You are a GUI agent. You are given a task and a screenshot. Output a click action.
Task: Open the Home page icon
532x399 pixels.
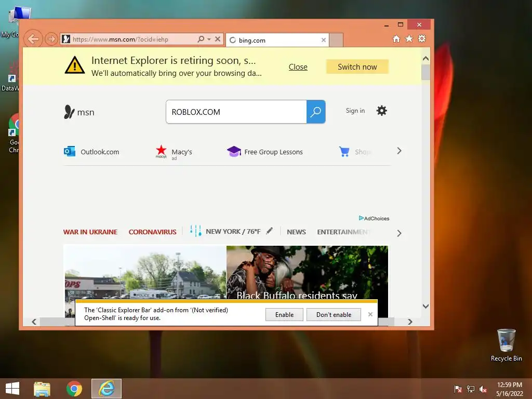[396, 38]
